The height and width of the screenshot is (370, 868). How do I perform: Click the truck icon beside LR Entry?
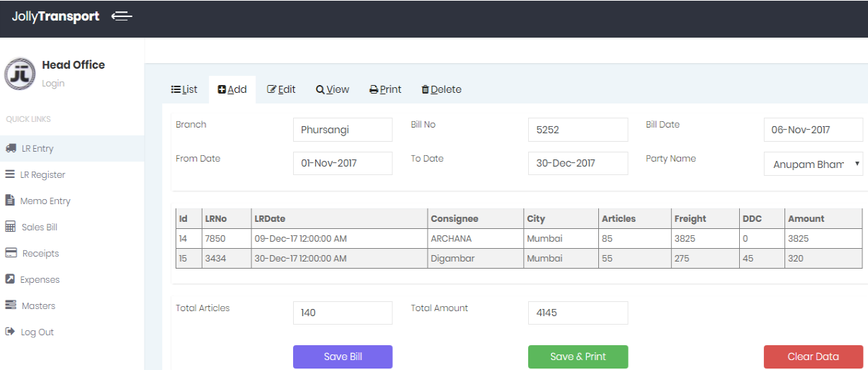[x=11, y=148]
